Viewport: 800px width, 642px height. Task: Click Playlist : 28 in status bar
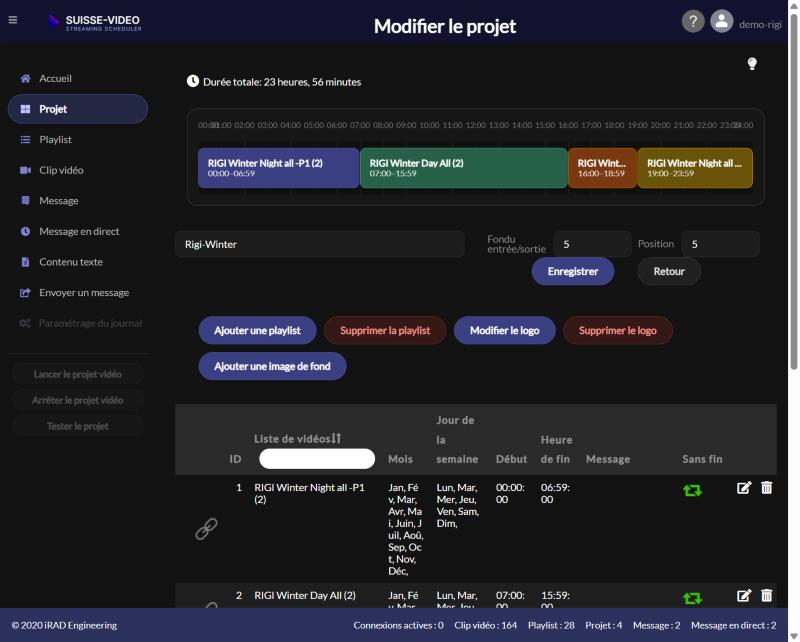[551, 625]
